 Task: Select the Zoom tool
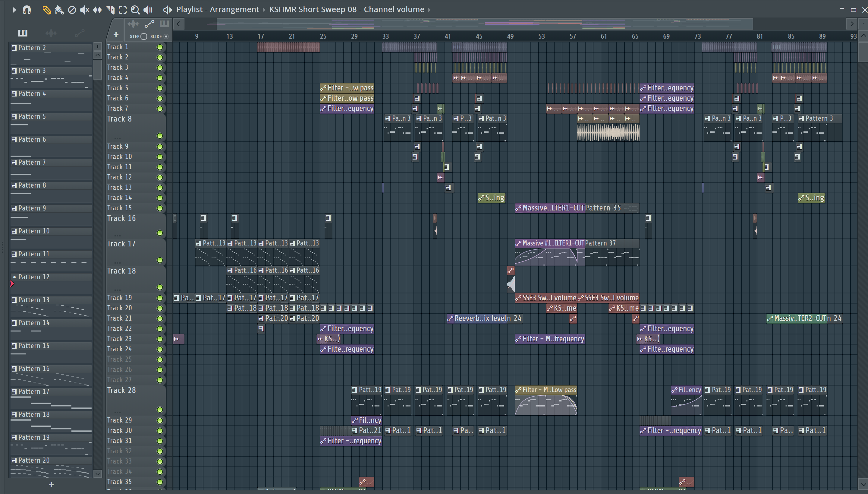click(x=135, y=10)
